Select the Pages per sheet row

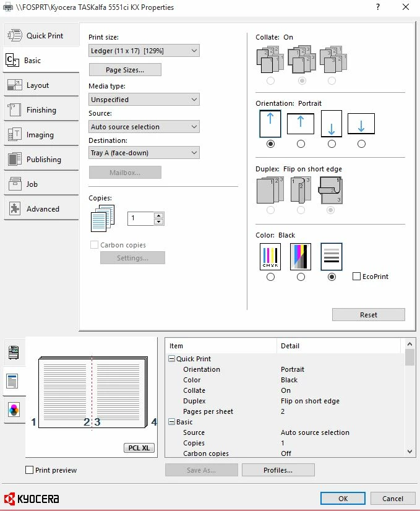pos(285,411)
